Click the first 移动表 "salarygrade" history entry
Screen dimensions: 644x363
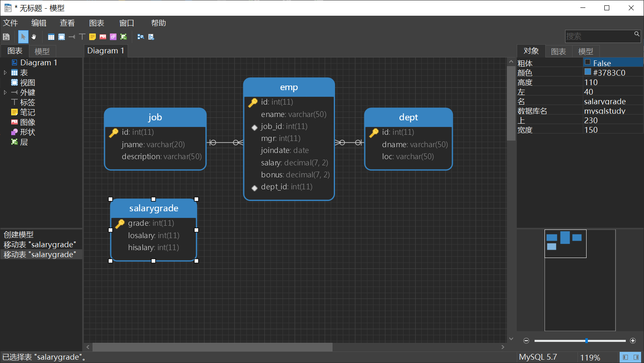(x=40, y=245)
